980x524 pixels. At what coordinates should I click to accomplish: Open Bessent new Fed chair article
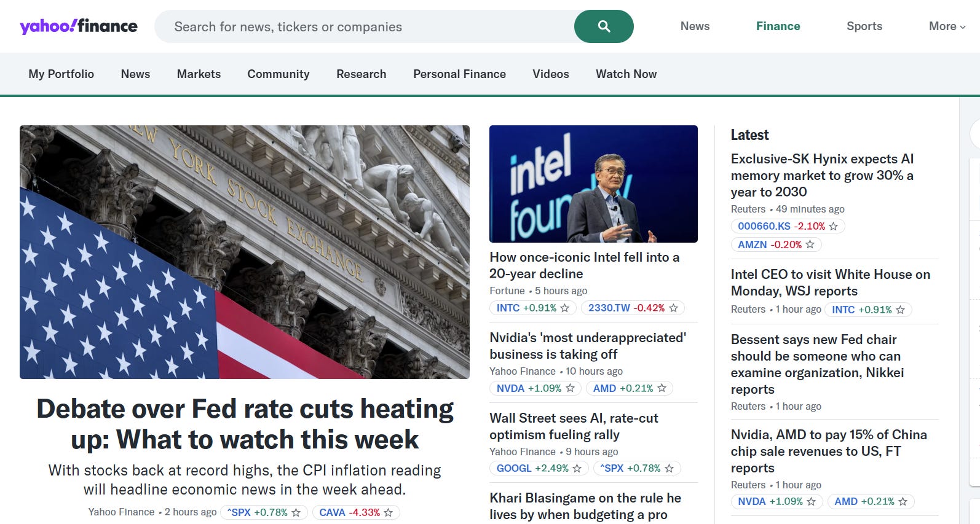pyautogui.click(x=817, y=364)
